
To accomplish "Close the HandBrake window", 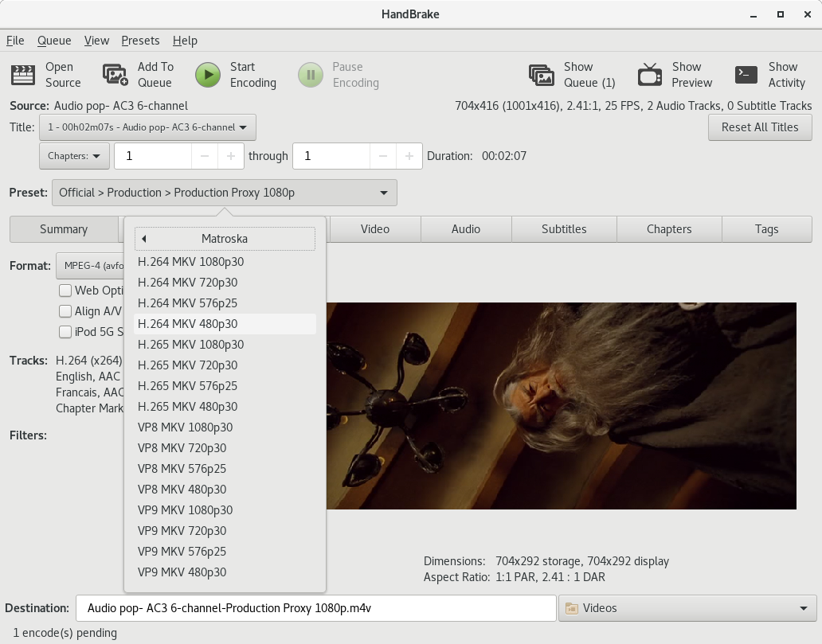I will [808, 14].
